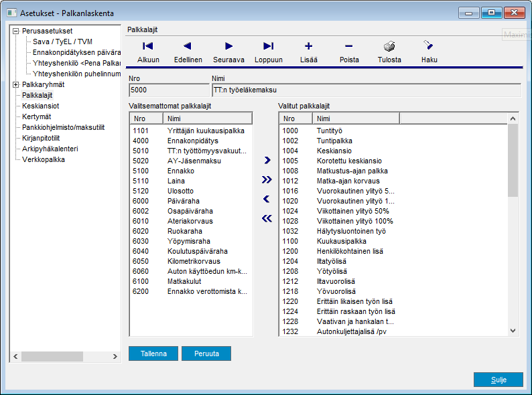532x395 pixels.
Task: Click the Tallenna save button
Action: pos(153,353)
